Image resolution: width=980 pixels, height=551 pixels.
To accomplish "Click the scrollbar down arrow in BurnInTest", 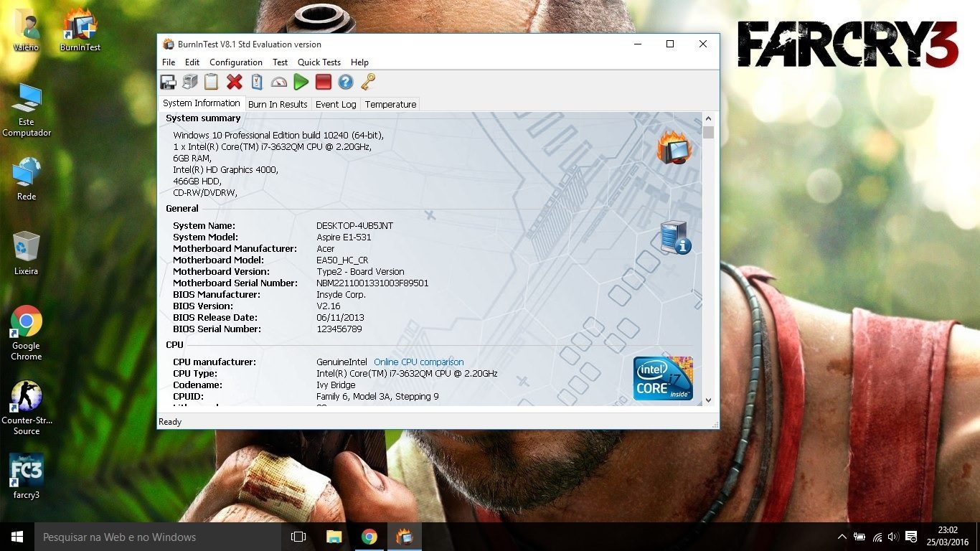I will (709, 400).
